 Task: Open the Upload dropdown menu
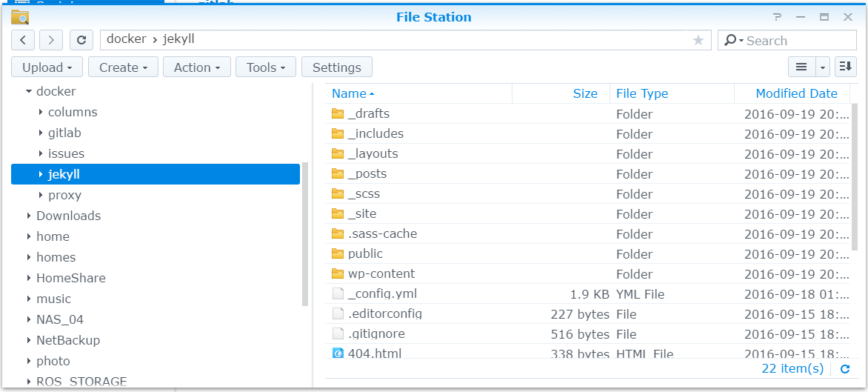point(47,67)
